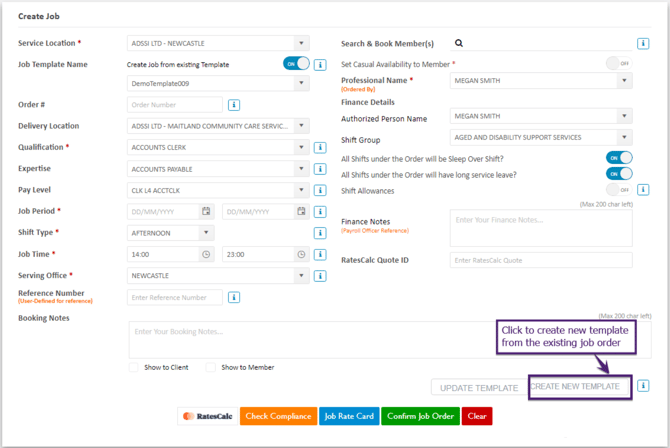Open the Serving Office Newcastle dropdown
This screenshot has height=448, width=670.
pos(218,276)
